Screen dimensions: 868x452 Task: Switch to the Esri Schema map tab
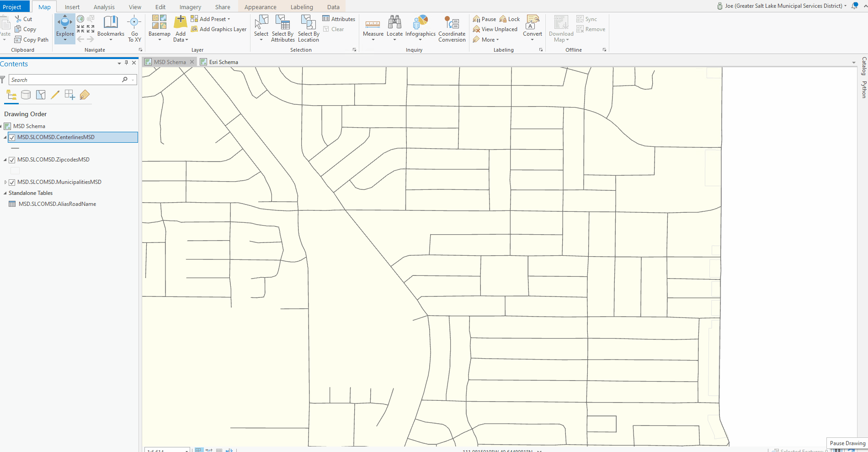coord(219,62)
